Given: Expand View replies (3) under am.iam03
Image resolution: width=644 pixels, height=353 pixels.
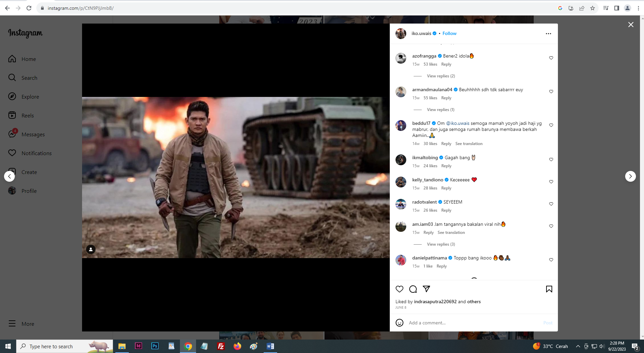Looking at the screenshot, I should (441, 244).
